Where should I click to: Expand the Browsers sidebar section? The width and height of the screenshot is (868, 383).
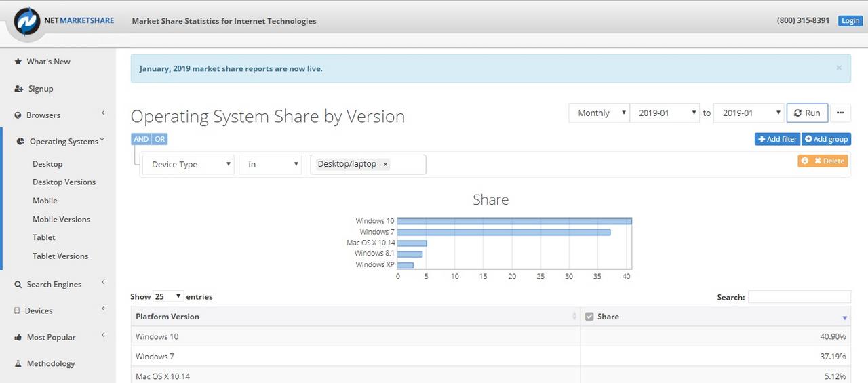point(103,113)
